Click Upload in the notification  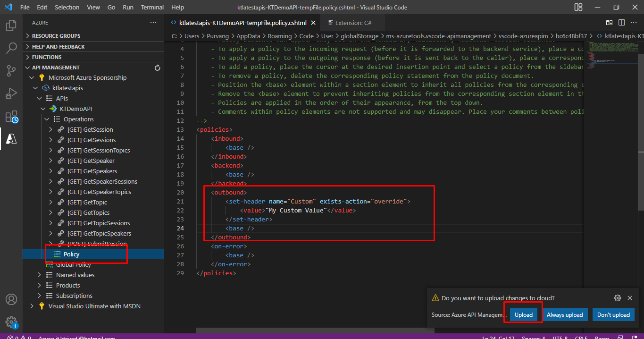pos(523,315)
